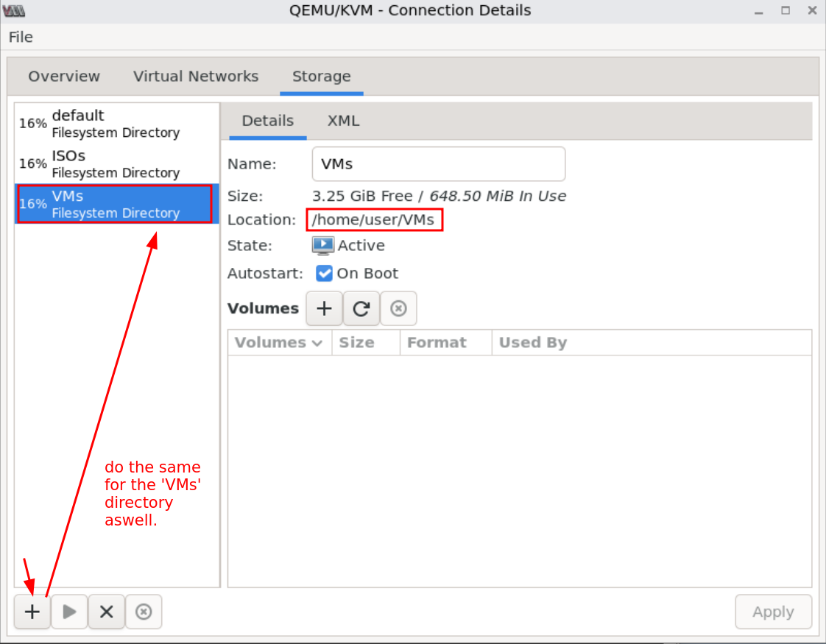Close the Connection Details window
The width and height of the screenshot is (826, 644).
click(812, 10)
